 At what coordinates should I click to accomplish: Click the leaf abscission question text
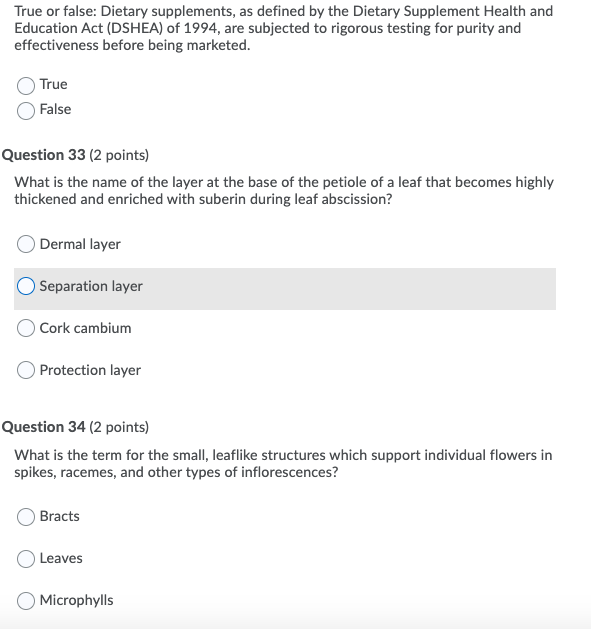coord(284,191)
